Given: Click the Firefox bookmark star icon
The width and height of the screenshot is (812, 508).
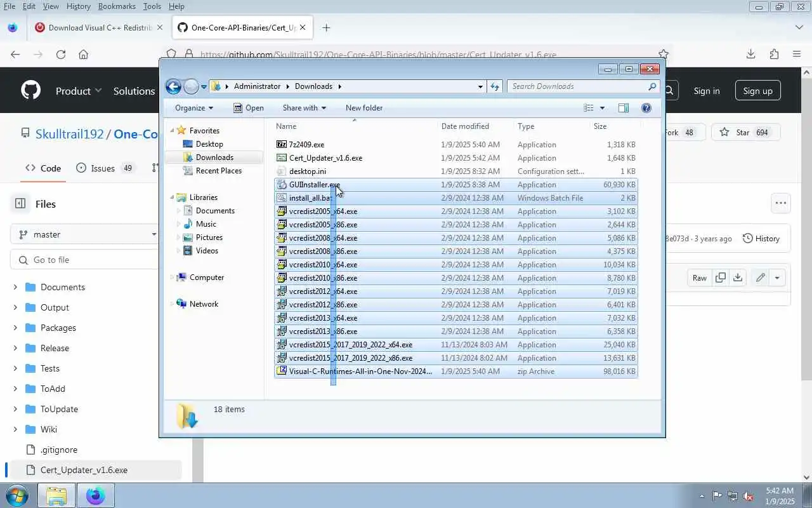Looking at the screenshot, I should click(663, 54).
